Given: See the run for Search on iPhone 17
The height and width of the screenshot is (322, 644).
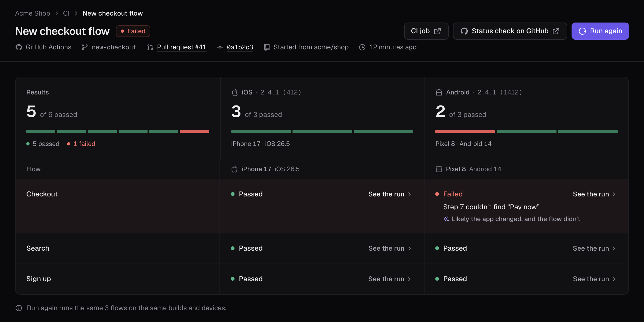Looking at the screenshot, I should pos(390,248).
